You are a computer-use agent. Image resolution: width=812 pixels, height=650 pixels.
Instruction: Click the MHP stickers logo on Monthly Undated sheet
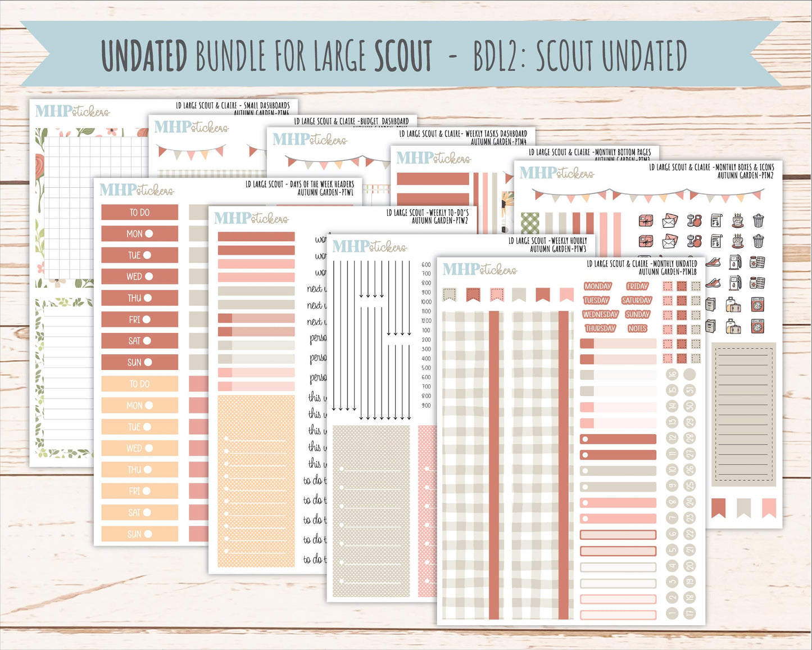point(480,270)
